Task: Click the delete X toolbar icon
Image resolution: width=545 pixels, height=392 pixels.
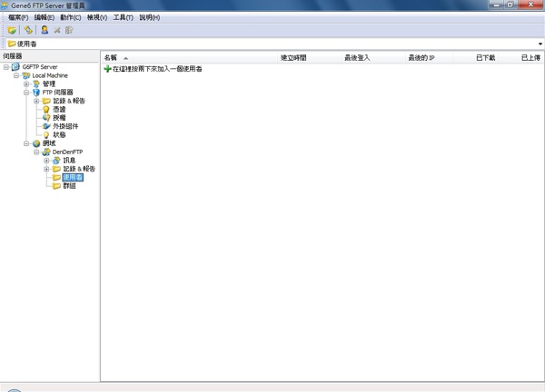Action: [x=57, y=31]
